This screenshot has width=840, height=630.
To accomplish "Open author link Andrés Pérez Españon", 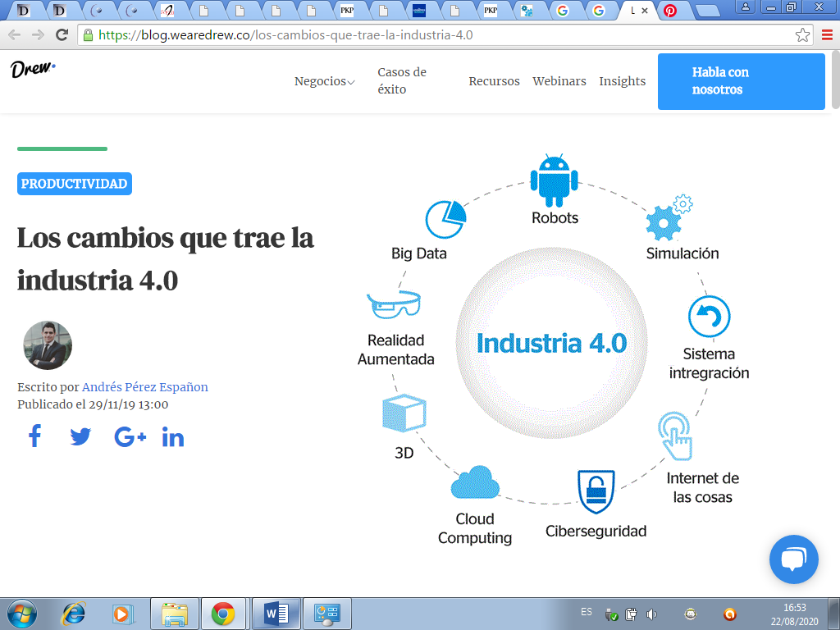I will (x=145, y=387).
